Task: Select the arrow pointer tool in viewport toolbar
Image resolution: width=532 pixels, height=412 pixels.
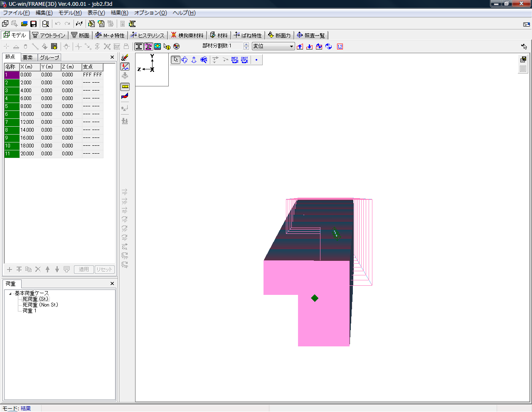Action: click(176, 60)
